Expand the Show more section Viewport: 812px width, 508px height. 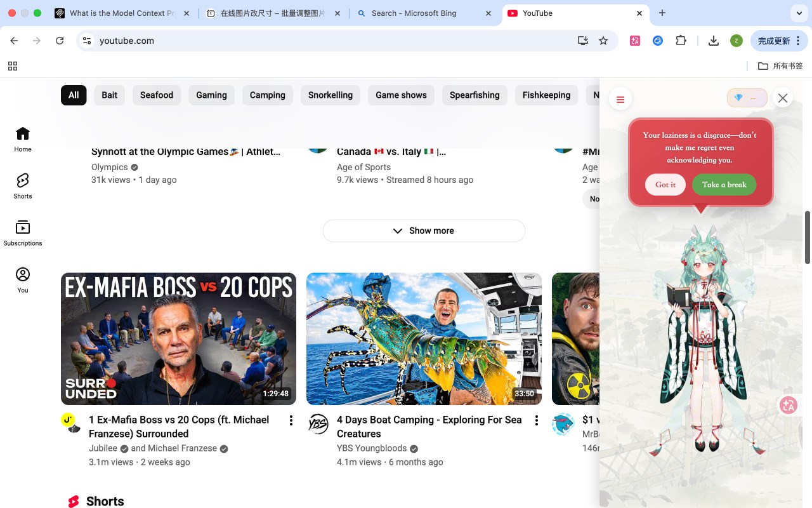coord(424,231)
